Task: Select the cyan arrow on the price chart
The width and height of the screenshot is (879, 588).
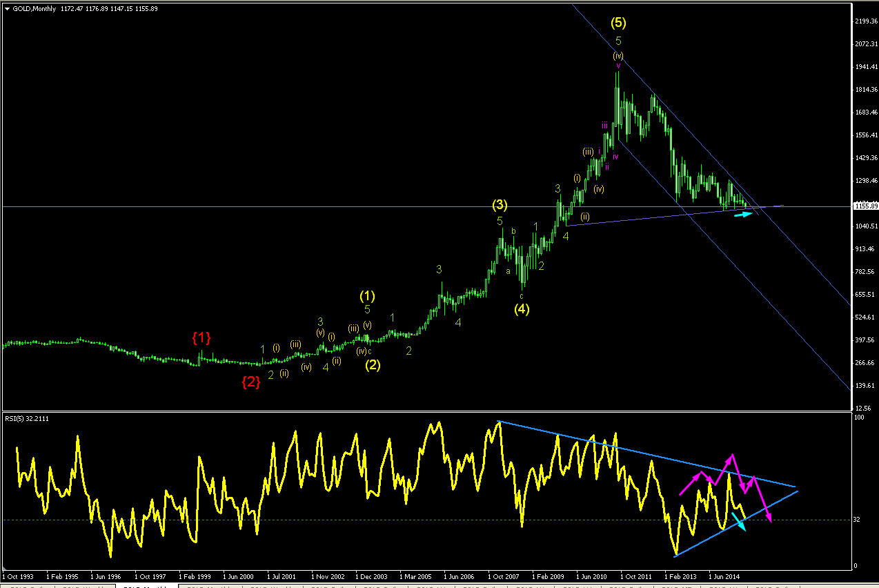Action: pyautogui.click(x=743, y=215)
